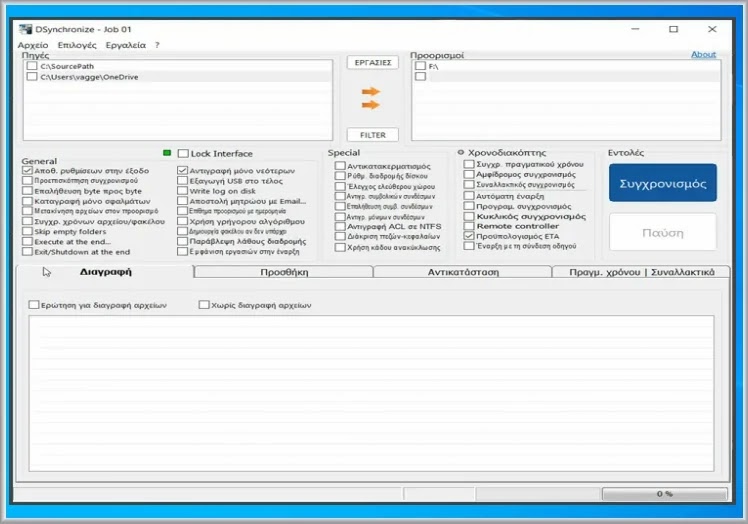Switch to the Διαγραφή tab
This screenshot has height=524, width=748.
105,272
